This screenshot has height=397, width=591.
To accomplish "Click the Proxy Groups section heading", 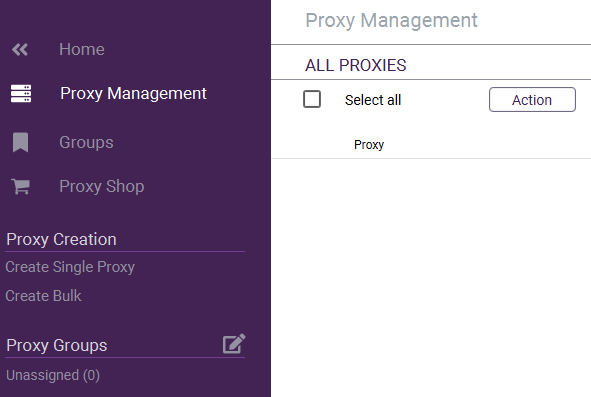I will [x=57, y=345].
